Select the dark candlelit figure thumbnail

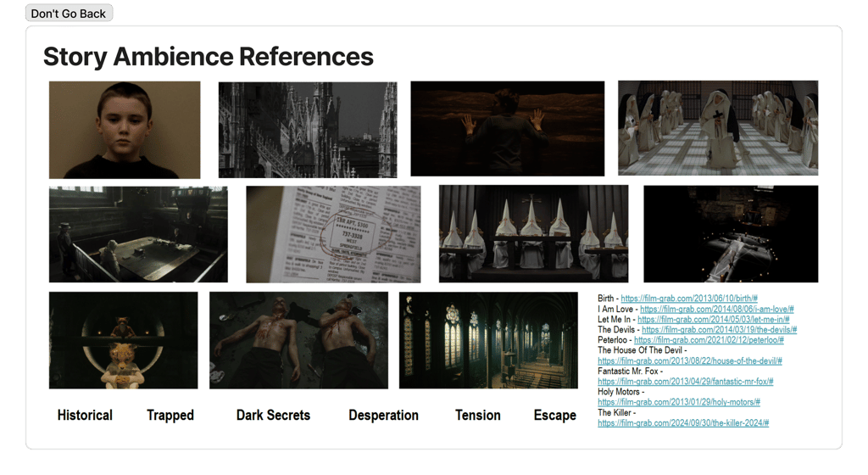click(x=731, y=233)
